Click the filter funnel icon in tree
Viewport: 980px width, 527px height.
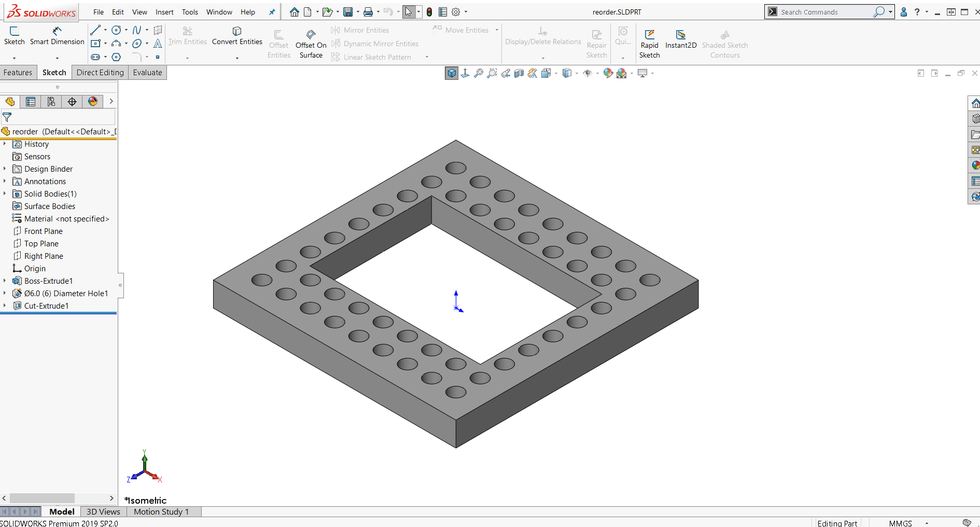(x=7, y=117)
